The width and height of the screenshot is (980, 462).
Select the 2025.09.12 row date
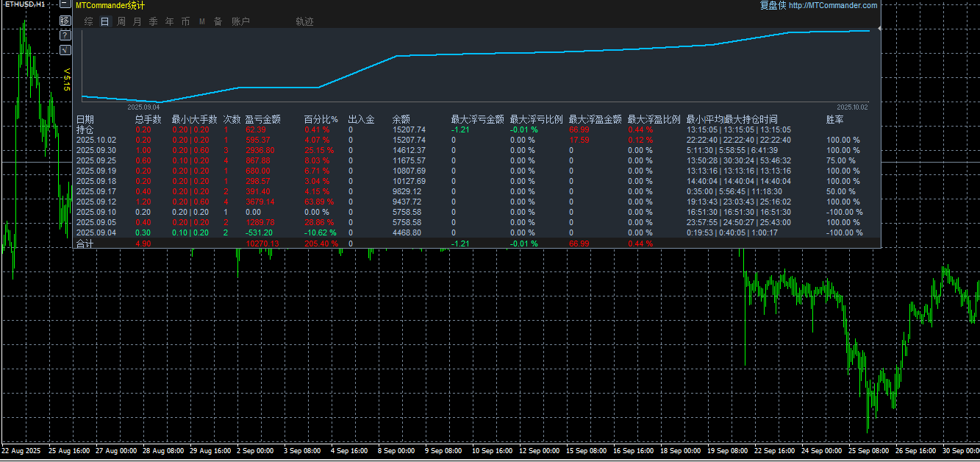tap(96, 202)
